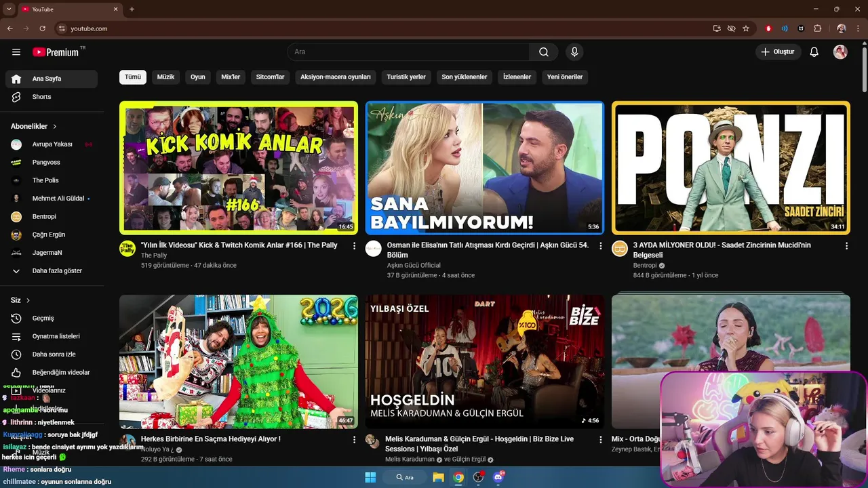Open Çağrı Ergün subscription channel
The height and width of the screenshot is (488, 868).
52,235
